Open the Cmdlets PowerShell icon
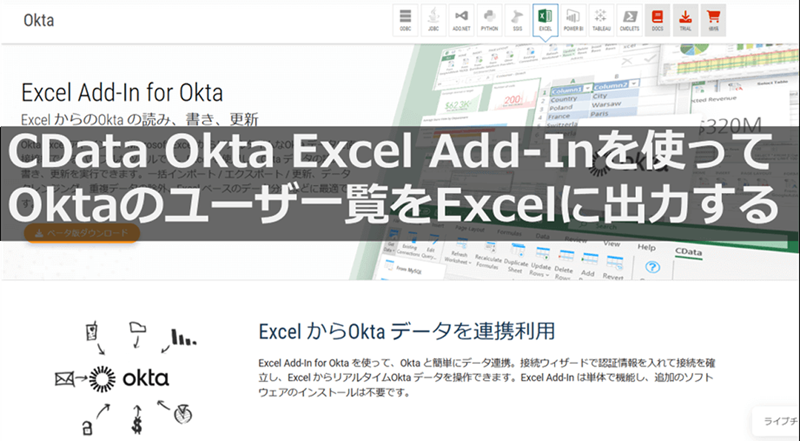The height and width of the screenshot is (441, 800). [x=630, y=20]
